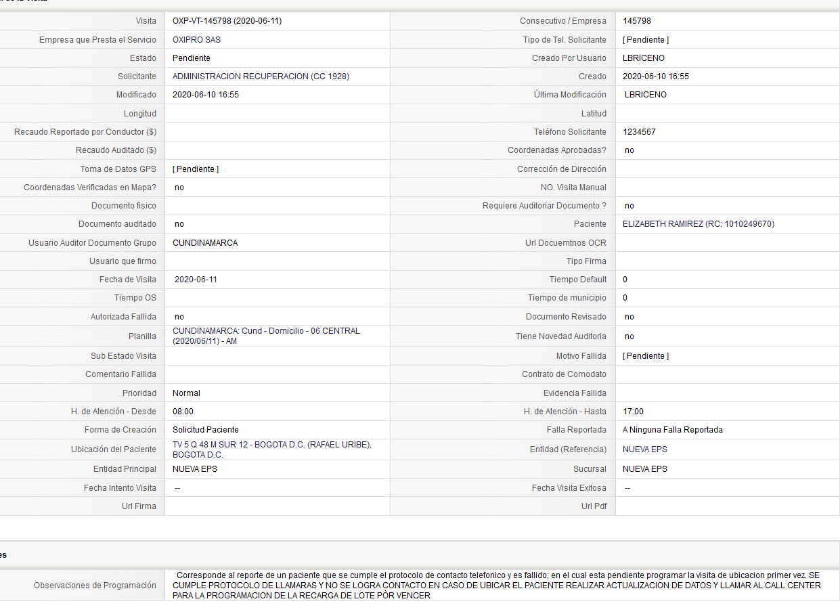Click the Requiere Auditoriar Documento ? label
This screenshot has height=616, width=840.
(x=544, y=206)
